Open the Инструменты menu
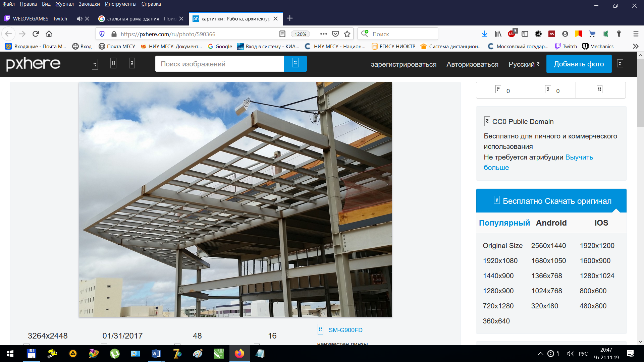 coord(120,4)
